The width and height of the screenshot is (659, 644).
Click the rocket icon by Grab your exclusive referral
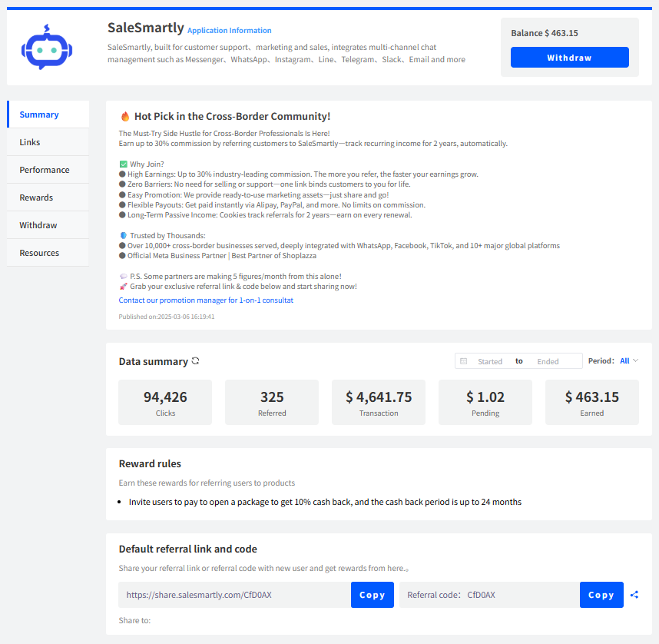click(123, 287)
